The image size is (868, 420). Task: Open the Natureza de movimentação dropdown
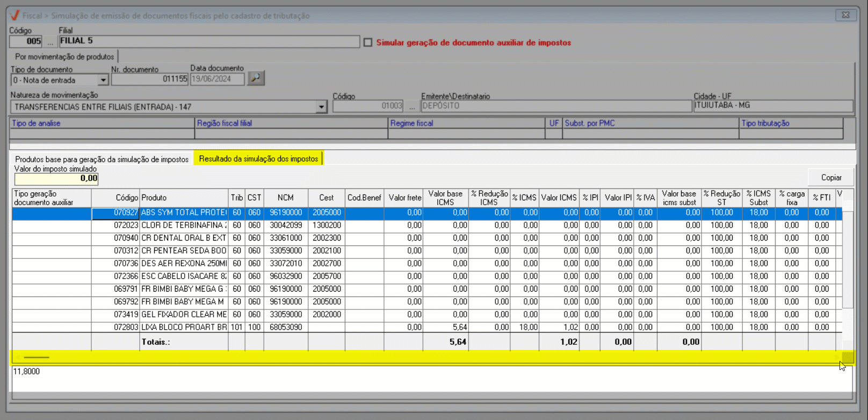pos(321,107)
